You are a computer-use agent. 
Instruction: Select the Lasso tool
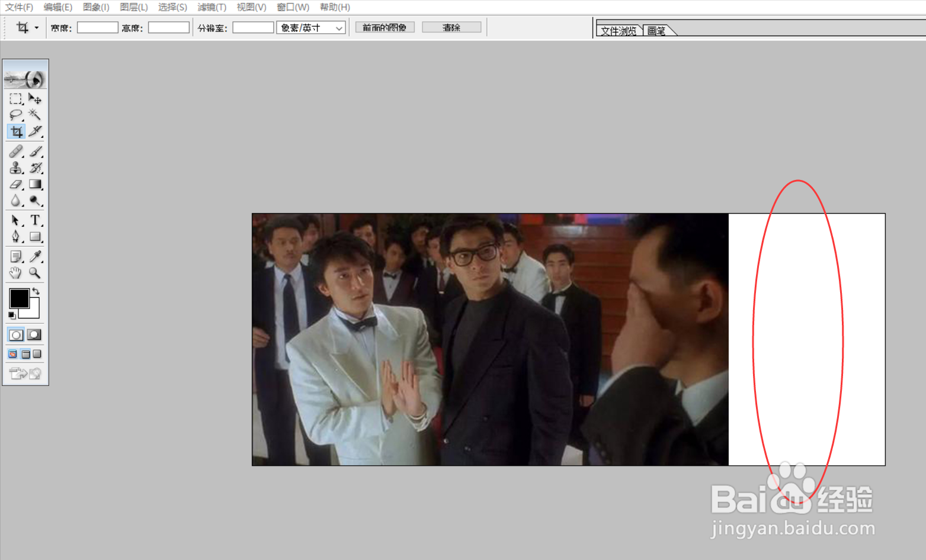click(16, 115)
